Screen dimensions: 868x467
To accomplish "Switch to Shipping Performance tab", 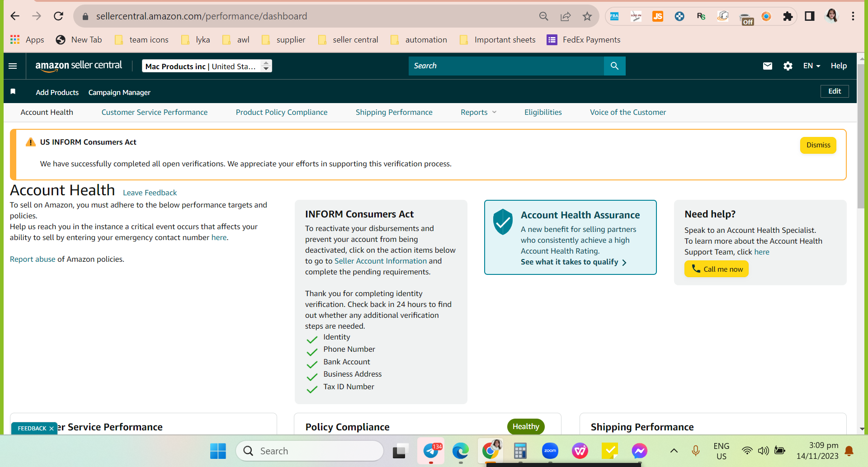I will (x=394, y=112).
